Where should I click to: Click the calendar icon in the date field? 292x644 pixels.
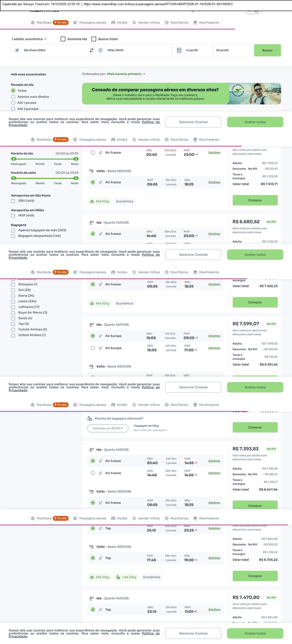[x=179, y=50]
